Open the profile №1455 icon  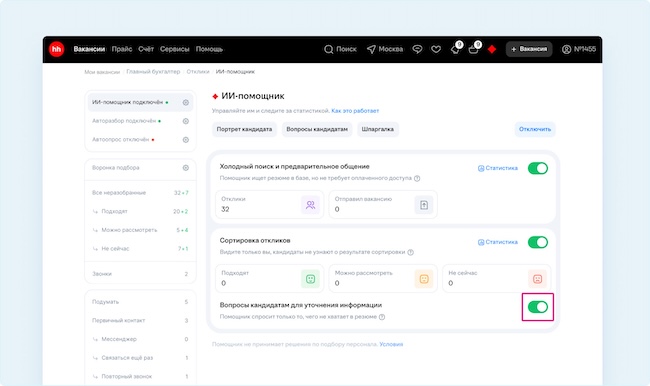[x=566, y=49]
